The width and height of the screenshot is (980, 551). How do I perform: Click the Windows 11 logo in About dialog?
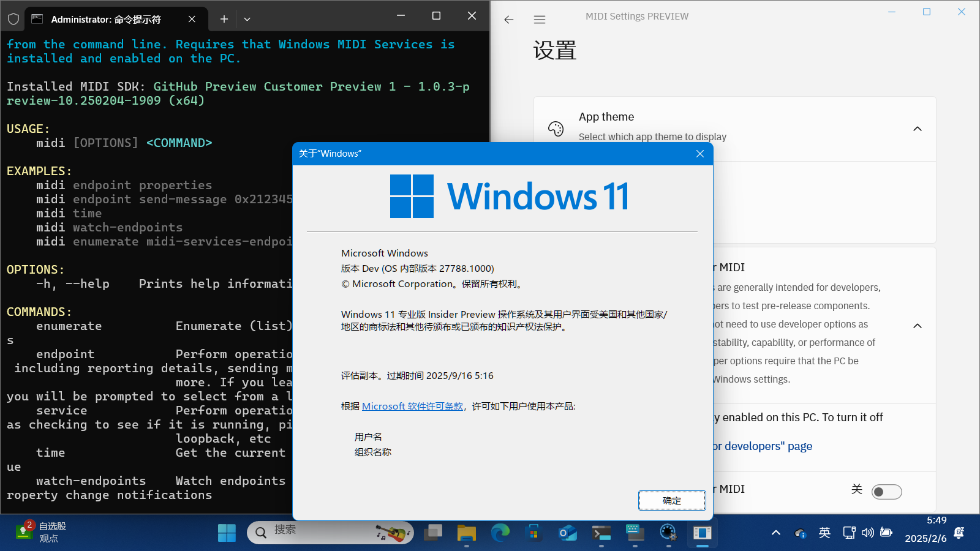coord(510,196)
